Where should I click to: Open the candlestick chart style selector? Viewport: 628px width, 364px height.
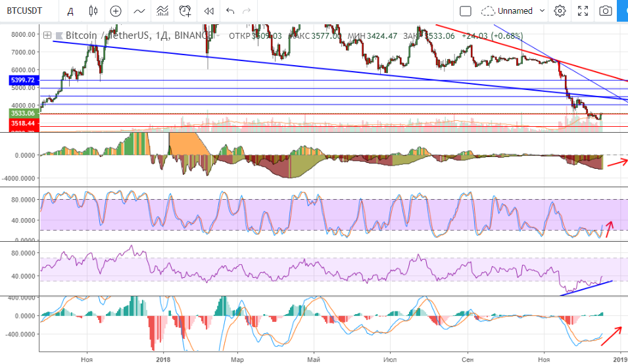coord(93,11)
